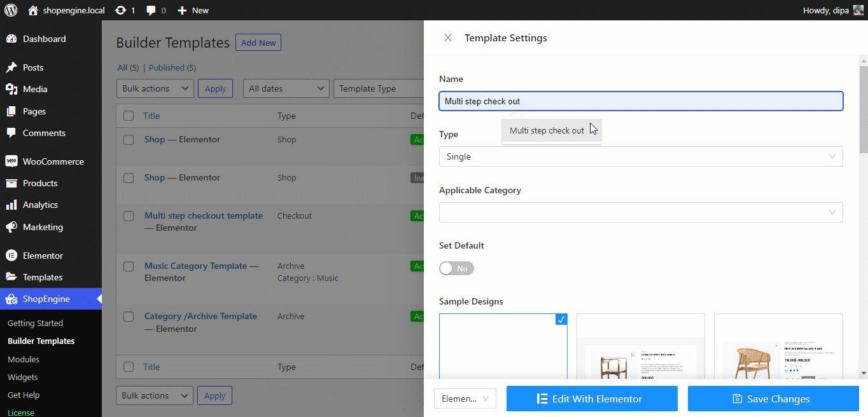Screen dimensions: 868x417
Task: Click the bottom Apply button
Action: 215,395
